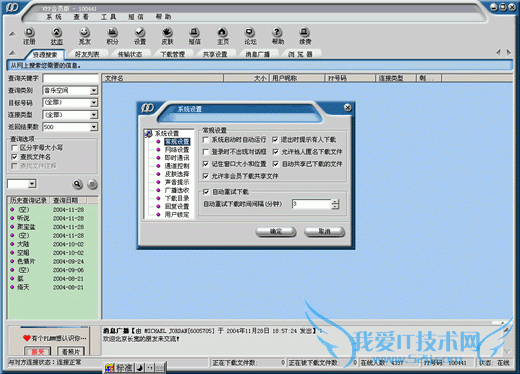
Task: Open the 查看 menu
Action: click(x=81, y=17)
